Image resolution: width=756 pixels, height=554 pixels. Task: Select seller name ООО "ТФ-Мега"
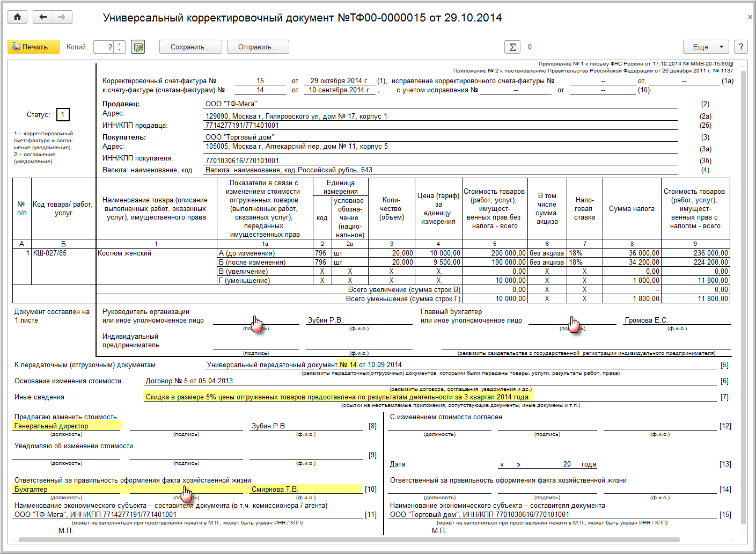pyautogui.click(x=231, y=104)
